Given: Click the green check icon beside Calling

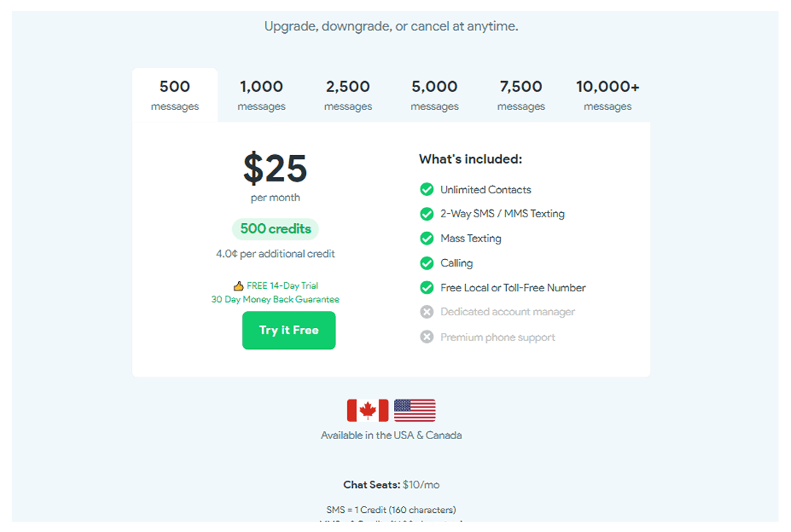Looking at the screenshot, I should [x=427, y=263].
